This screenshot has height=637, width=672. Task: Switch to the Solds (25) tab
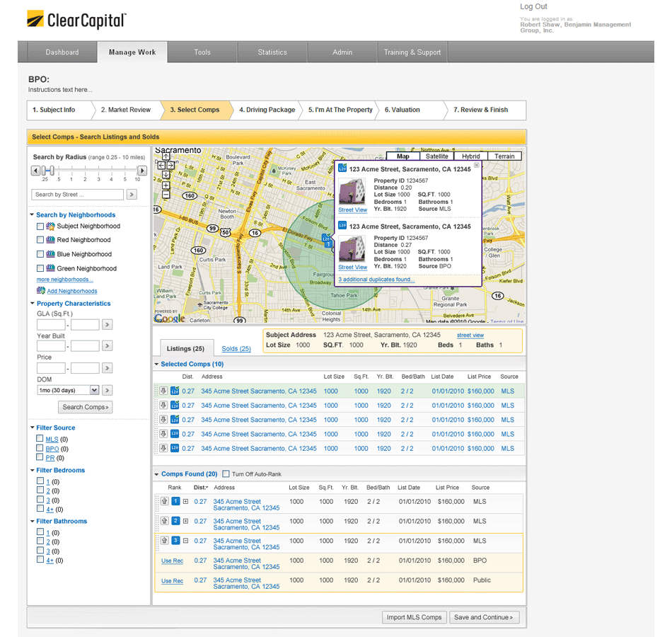click(236, 349)
